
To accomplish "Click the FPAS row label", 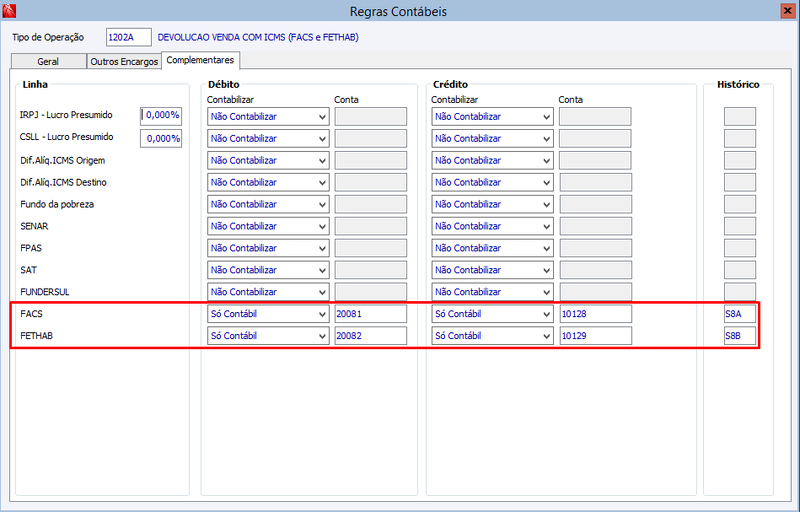I will tap(31, 248).
